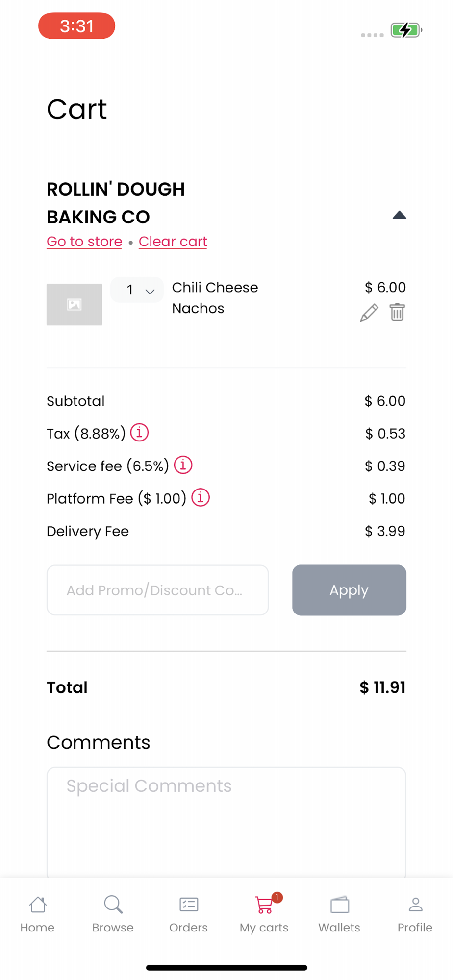
Task: Edit the Chili Cheese Nachos item
Action: (x=369, y=313)
